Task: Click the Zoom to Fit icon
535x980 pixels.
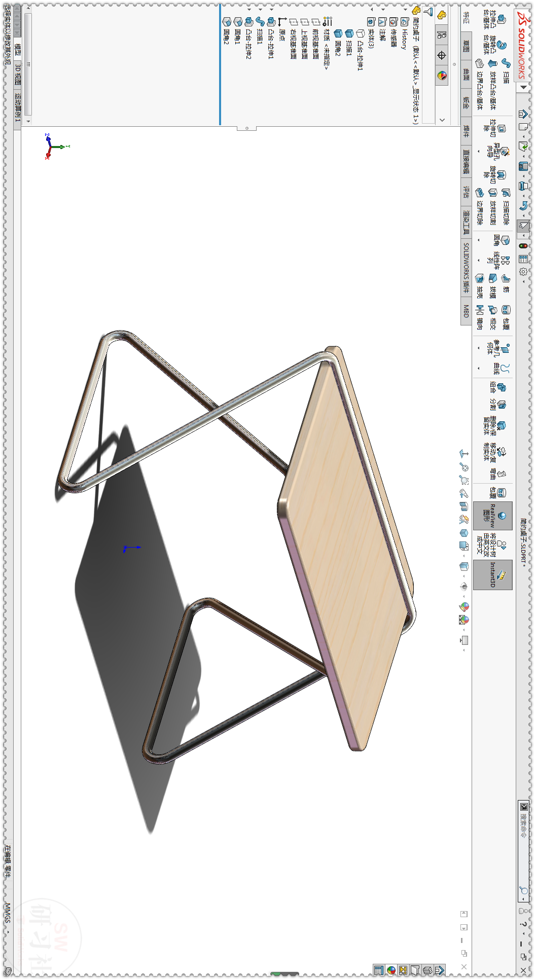Action: (464, 466)
